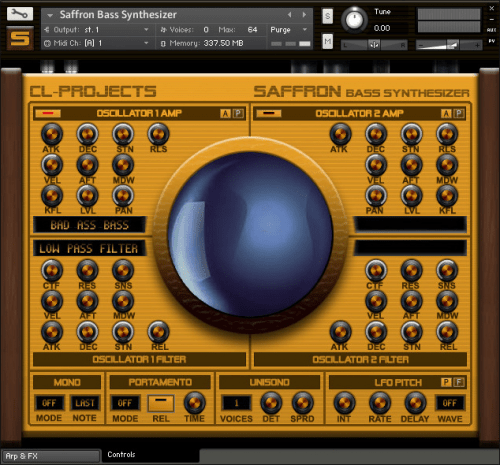Click the F button in LFO Pitch
This screenshot has width=500, height=465.
point(459,382)
